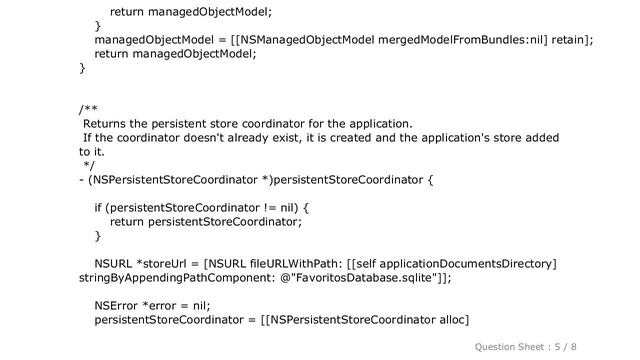640x360 pixels.
Task: Click the "NSError *error = nil;" line
Action: pos(152,306)
